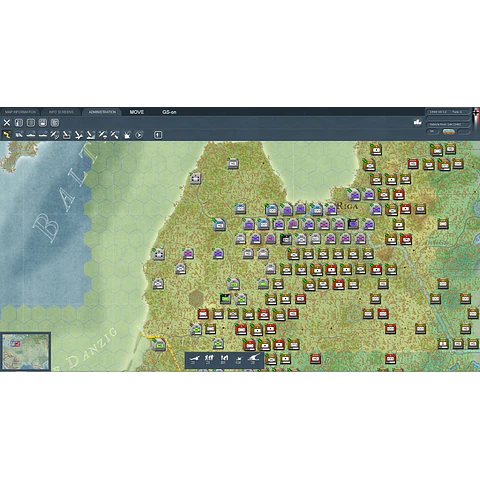Switch to the Info Screens tab

[x=61, y=112]
